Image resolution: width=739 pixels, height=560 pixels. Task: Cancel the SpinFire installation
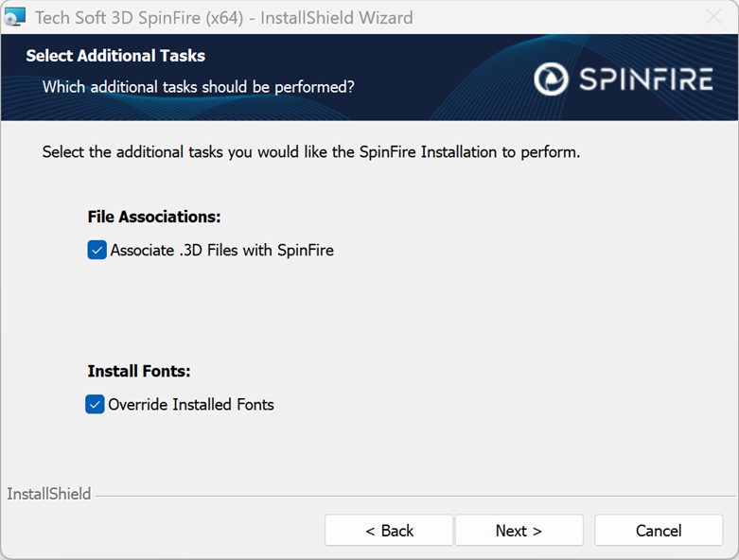tap(659, 531)
